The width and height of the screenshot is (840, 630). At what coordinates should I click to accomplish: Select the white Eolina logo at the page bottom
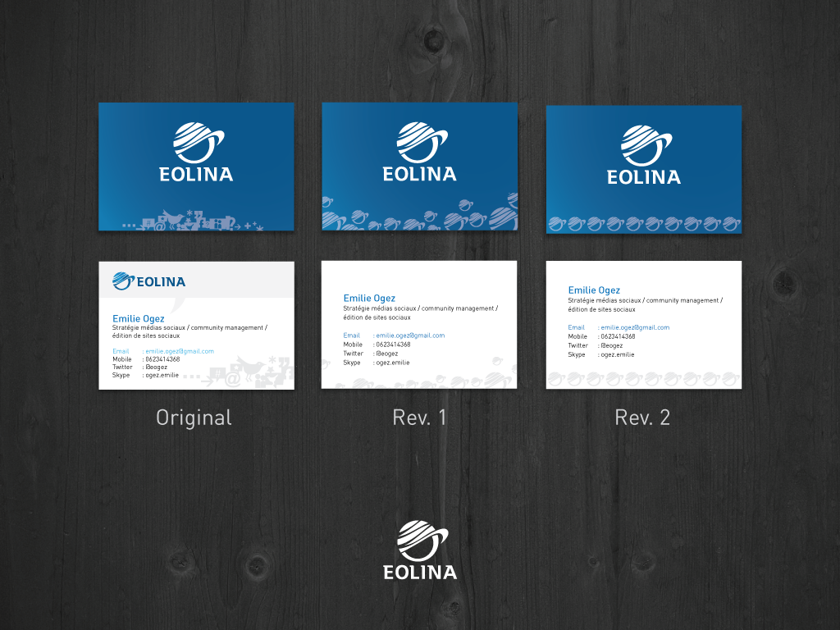pos(420,541)
